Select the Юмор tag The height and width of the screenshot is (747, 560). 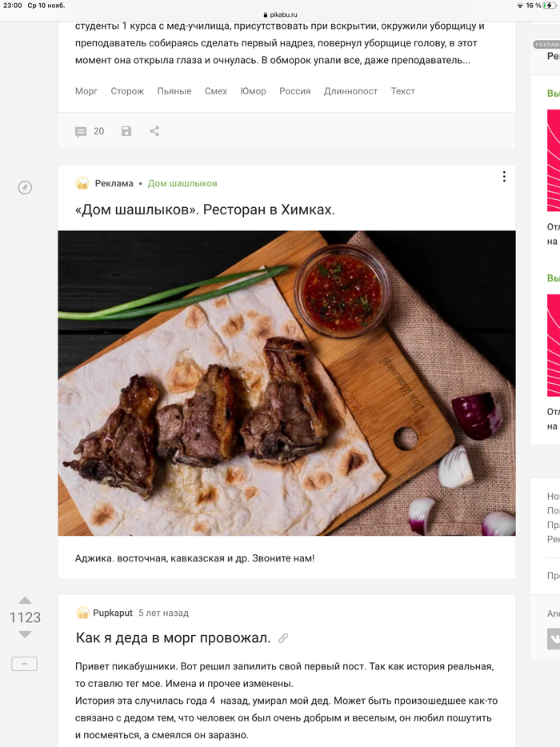pos(253,91)
